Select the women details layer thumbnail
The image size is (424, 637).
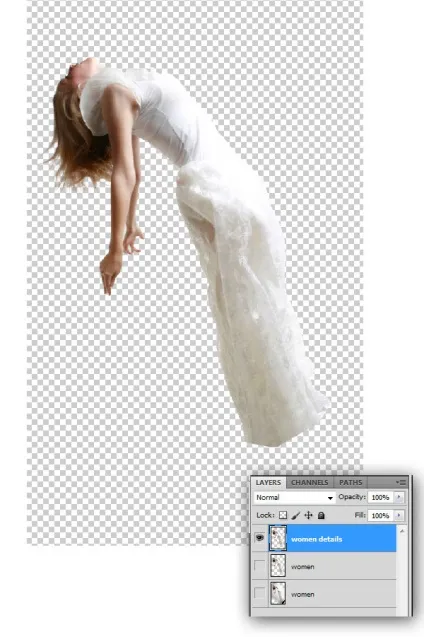(278, 538)
